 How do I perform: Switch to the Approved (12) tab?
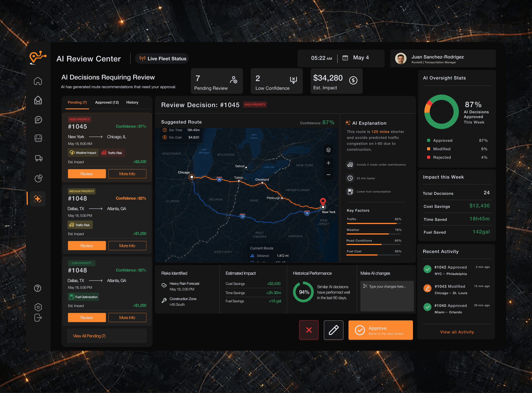[107, 102]
